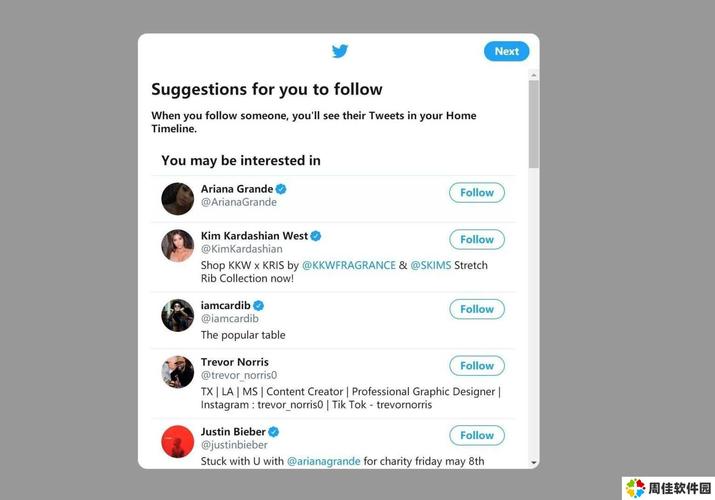This screenshot has height=500, width=715.
Task: Open Justin Bieber's red avatar
Action: [x=178, y=441]
